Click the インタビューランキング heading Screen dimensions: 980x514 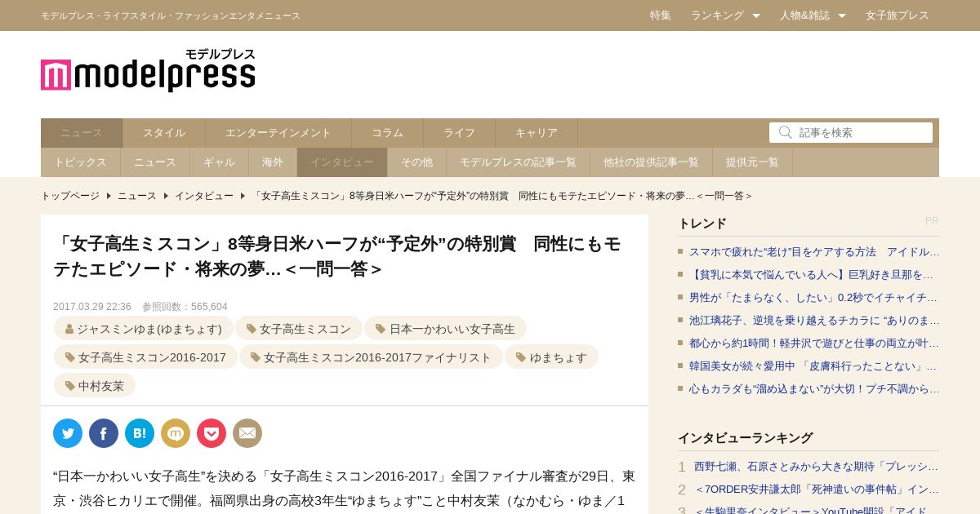[746, 438]
